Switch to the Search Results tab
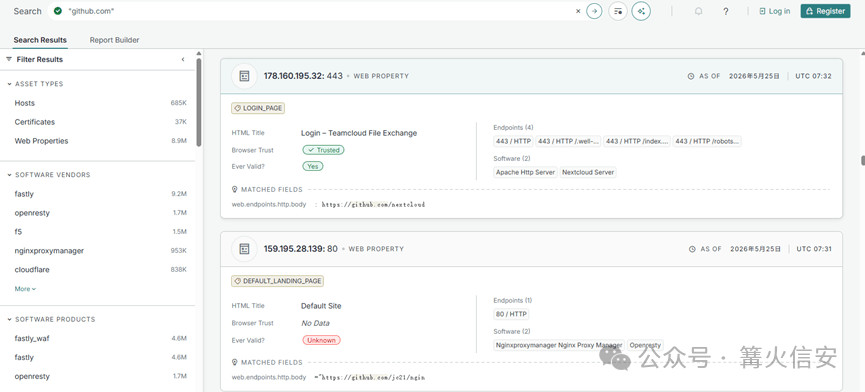This screenshot has height=392, width=865. (40, 40)
